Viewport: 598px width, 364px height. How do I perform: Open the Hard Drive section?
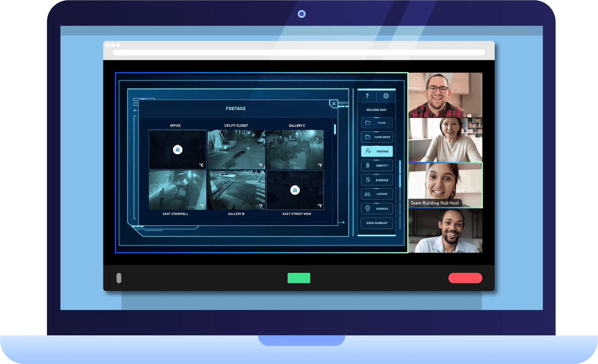pyautogui.click(x=377, y=137)
